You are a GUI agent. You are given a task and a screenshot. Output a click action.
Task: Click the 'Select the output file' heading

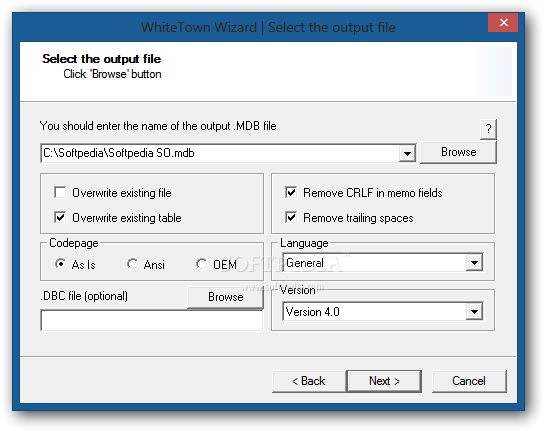click(x=101, y=59)
